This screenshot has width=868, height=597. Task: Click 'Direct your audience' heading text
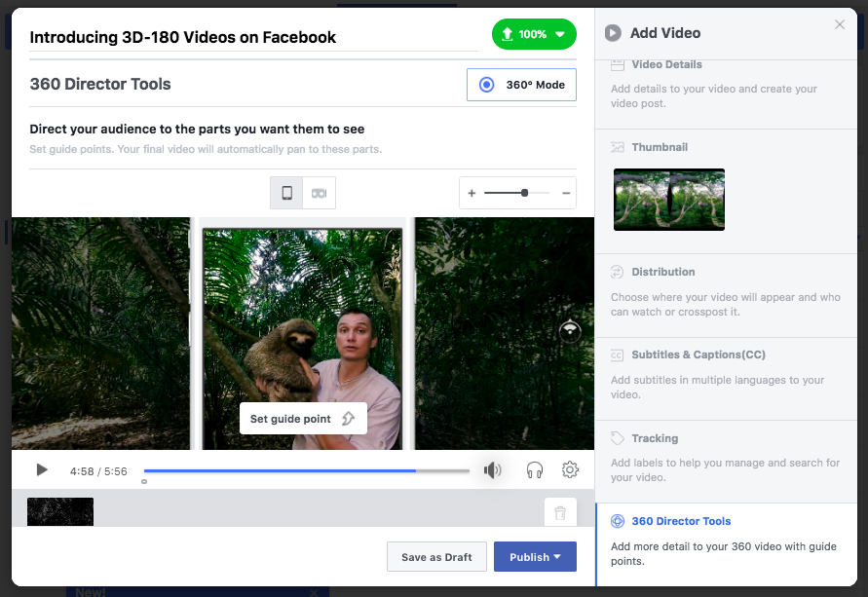click(197, 129)
